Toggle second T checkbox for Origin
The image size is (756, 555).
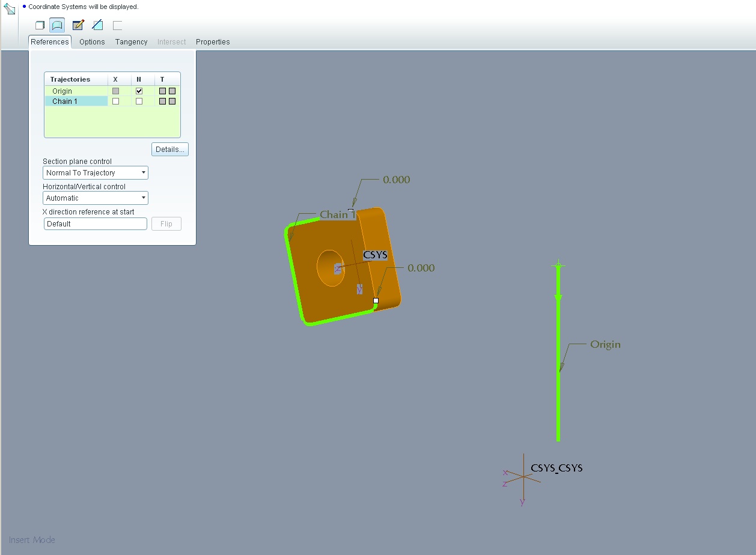[x=172, y=91]
